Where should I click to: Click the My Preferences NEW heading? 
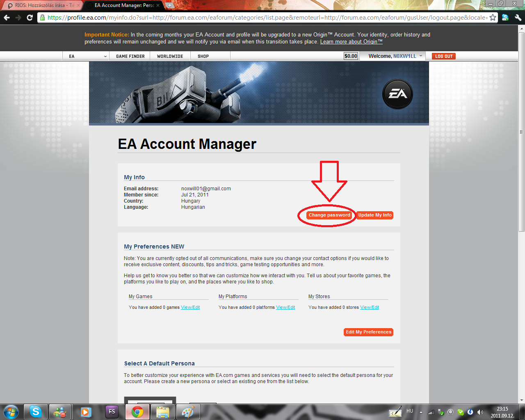154,247
